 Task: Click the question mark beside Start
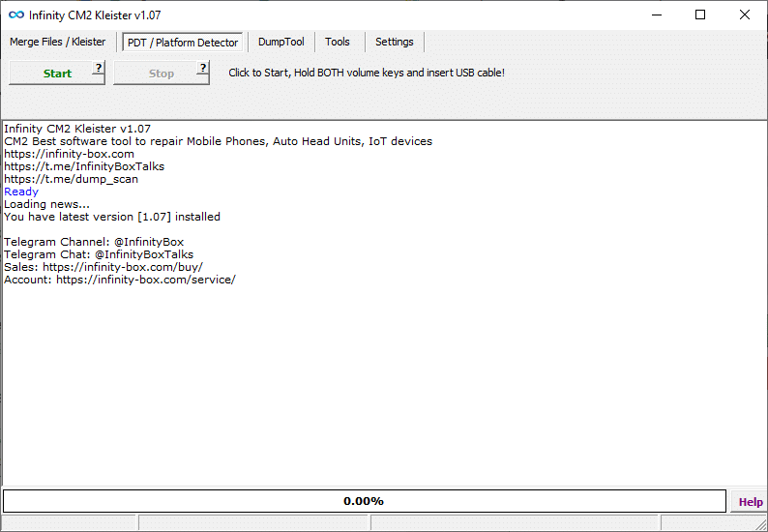pyautogui.click(x=99, y=68)
